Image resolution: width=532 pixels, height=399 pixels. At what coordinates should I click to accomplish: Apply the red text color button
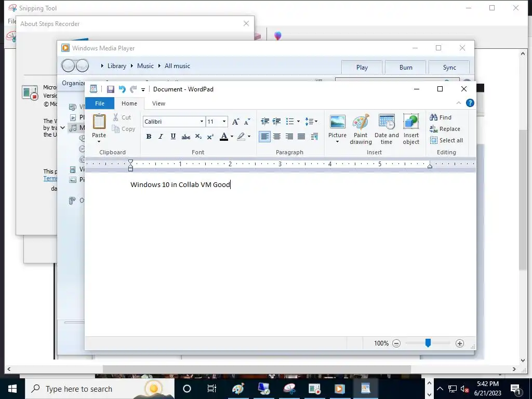(x=224, y=137)
